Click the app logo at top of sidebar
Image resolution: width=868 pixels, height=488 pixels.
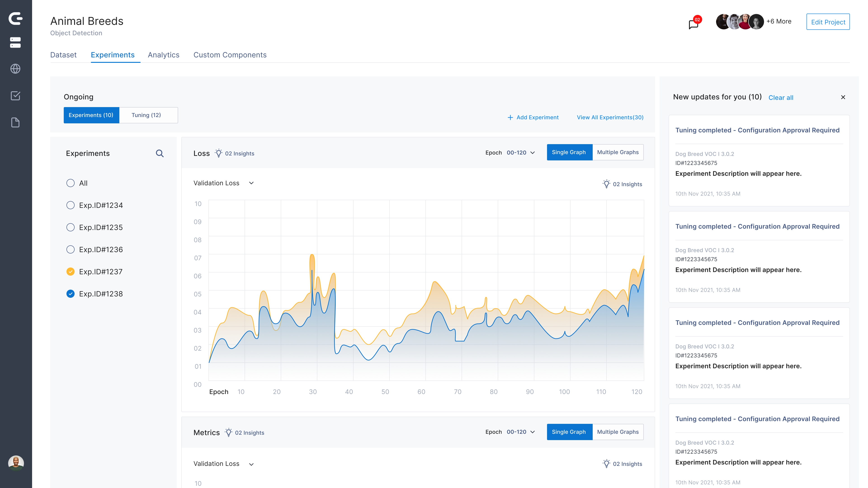click(16, 19)
